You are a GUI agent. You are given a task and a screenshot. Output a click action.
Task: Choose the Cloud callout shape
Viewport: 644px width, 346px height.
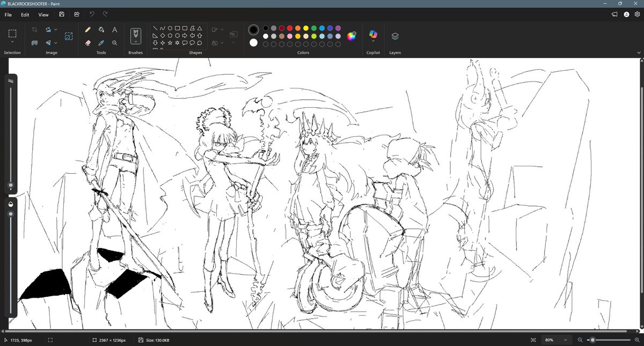[x=200, y=42]
